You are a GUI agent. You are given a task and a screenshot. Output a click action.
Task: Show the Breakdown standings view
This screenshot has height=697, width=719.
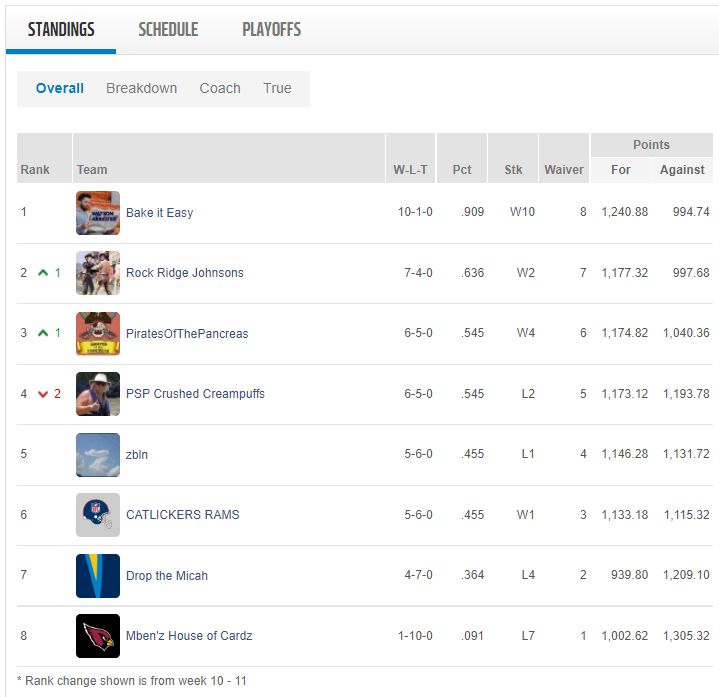tap(141, 88)
